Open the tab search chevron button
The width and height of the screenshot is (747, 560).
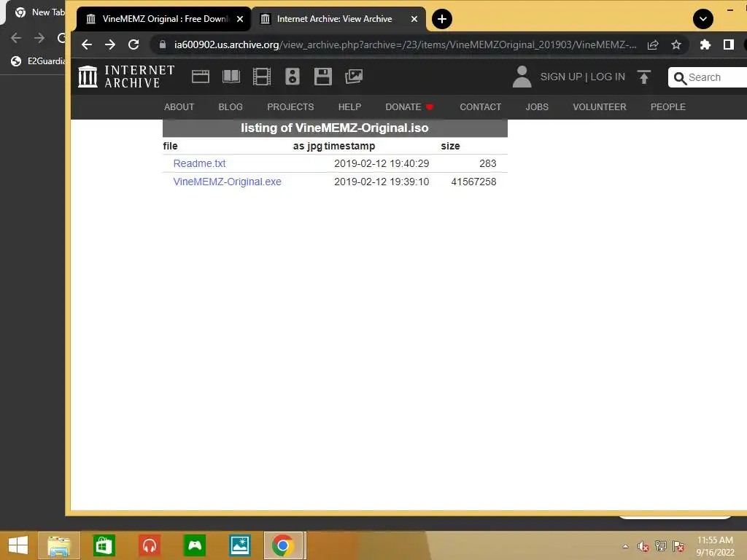[x=703, y=19]
